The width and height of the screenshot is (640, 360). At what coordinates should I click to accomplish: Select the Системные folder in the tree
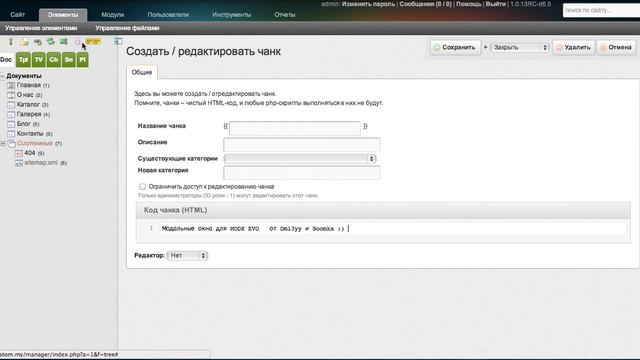click(x=35, y=143)
